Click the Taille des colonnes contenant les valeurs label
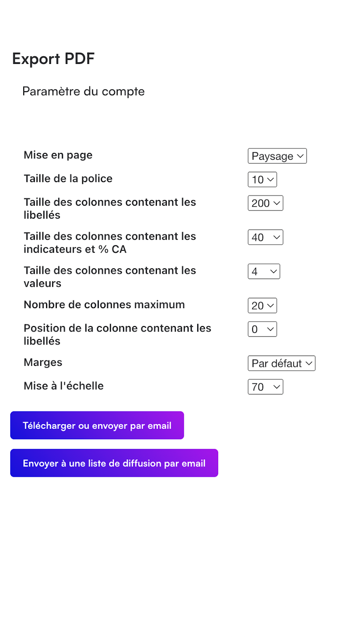This screenshot has height=644, width=355. click(110, 277)
